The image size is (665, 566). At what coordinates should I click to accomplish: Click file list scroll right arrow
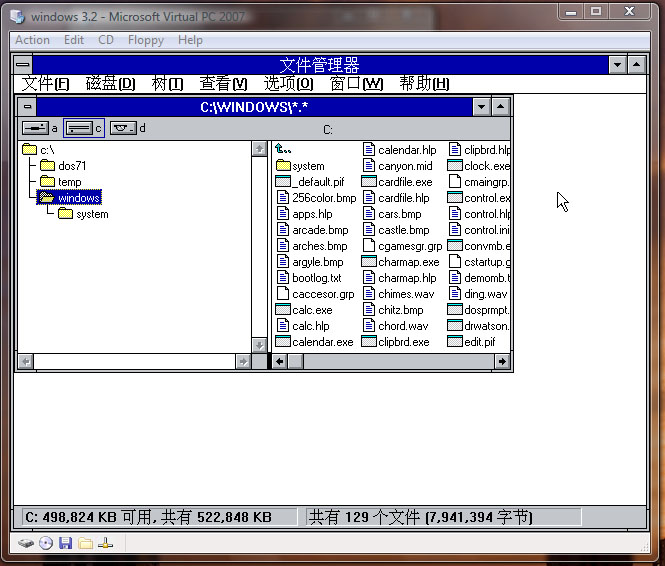click(502, 362)
